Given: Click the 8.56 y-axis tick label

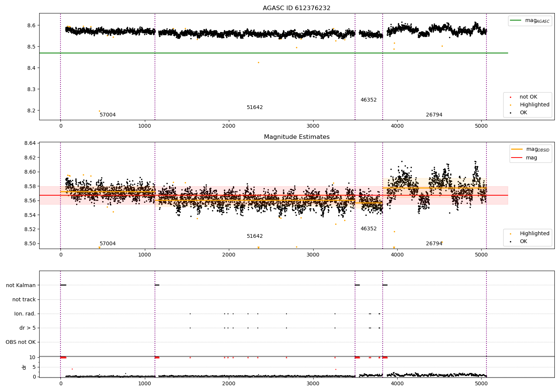Looking at the screenshot, I should click(x=30, y=200).
